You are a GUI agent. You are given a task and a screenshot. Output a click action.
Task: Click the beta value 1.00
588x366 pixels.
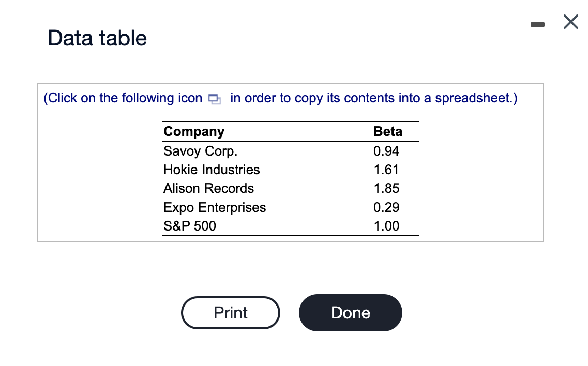point(386,226)
